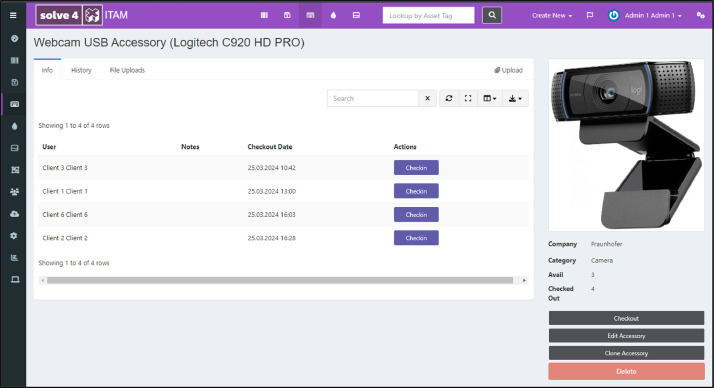The image size is (714, 388).
Task: Click the red Delete button
Action: click(626, 371)
